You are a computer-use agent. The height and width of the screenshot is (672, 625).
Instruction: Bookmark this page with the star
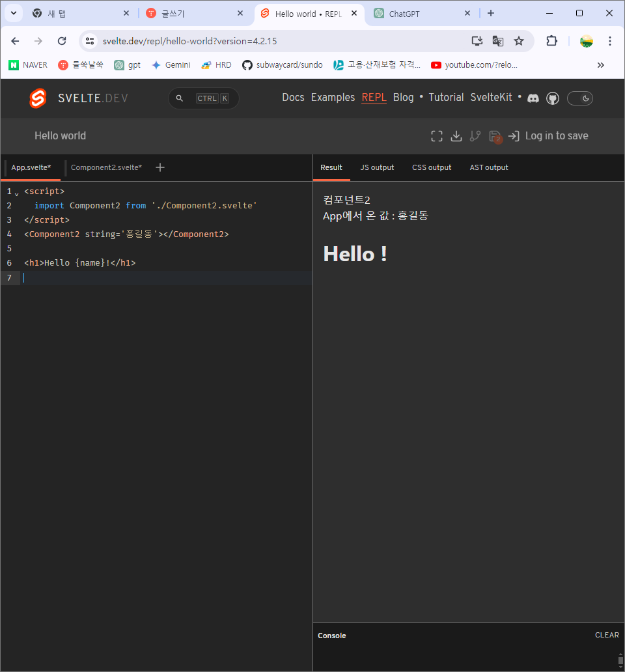[x=519, y=41]
